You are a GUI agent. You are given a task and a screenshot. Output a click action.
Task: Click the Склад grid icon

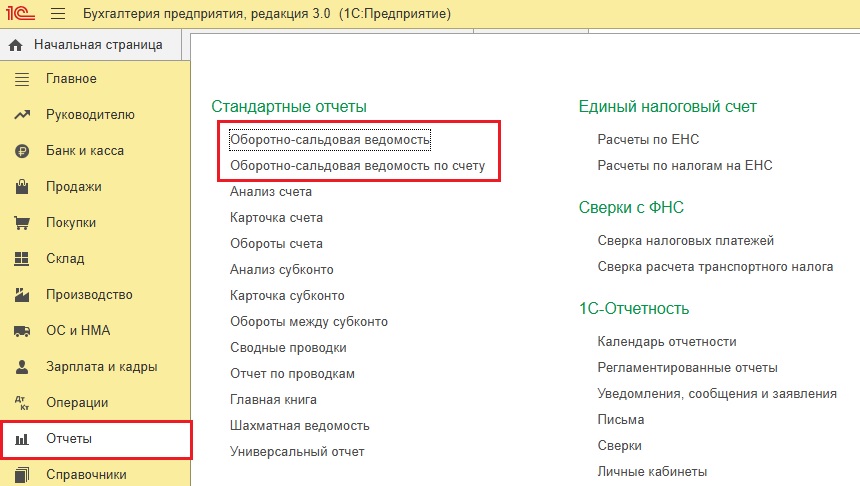21,258
